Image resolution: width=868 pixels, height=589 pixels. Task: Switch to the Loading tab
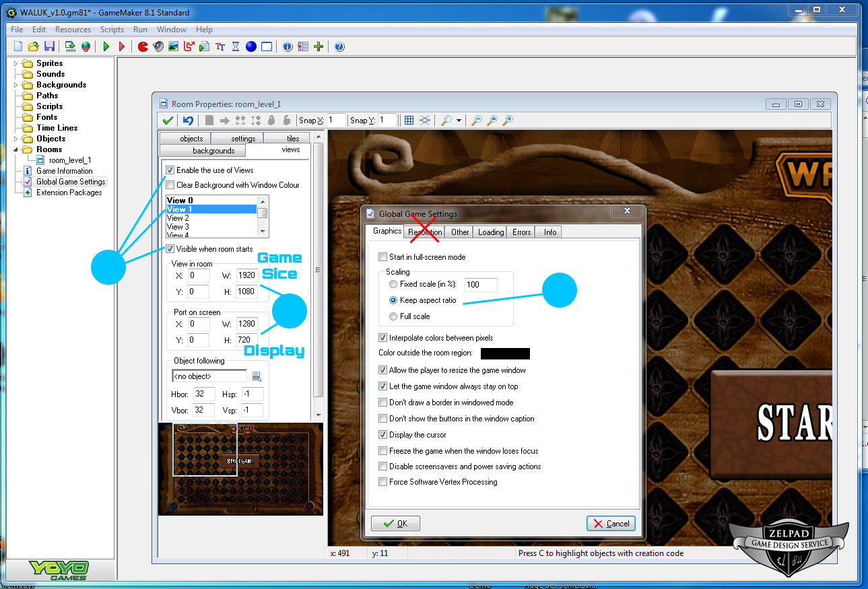point(490,232)
